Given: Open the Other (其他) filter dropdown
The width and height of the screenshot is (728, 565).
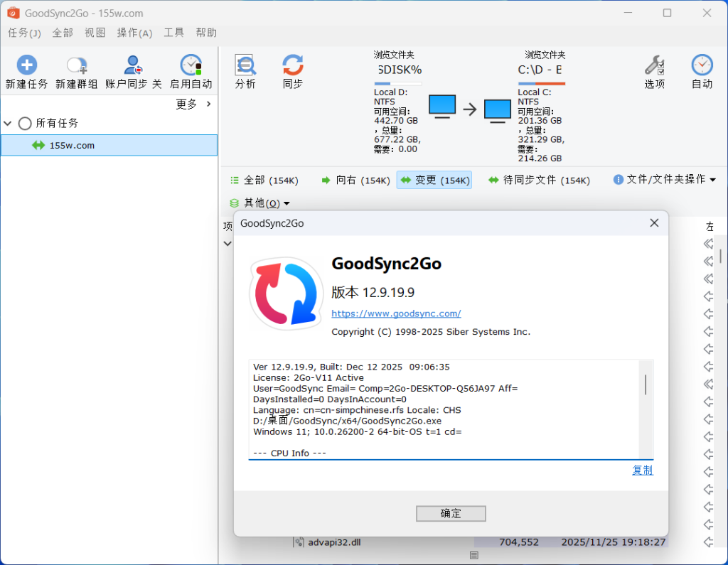Looking at the screenshot, I should pyautogui.click(x=259, y=203).
